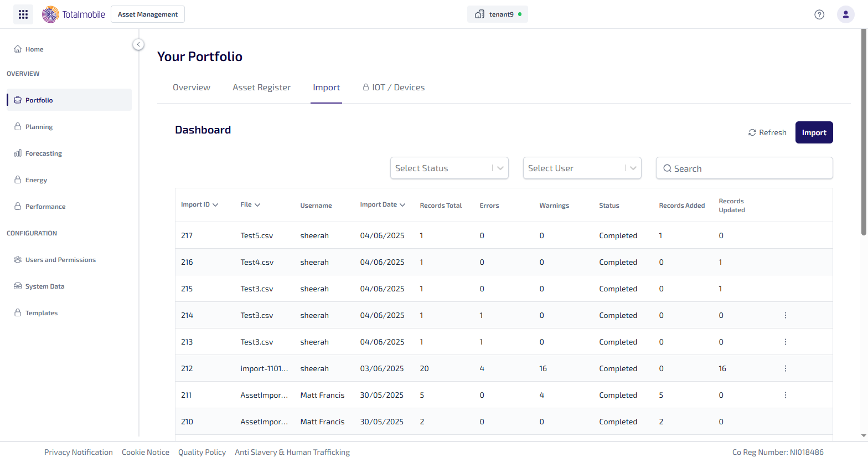Sort by the Import ID column
The image size is (868, 462).
pos(199,205)
